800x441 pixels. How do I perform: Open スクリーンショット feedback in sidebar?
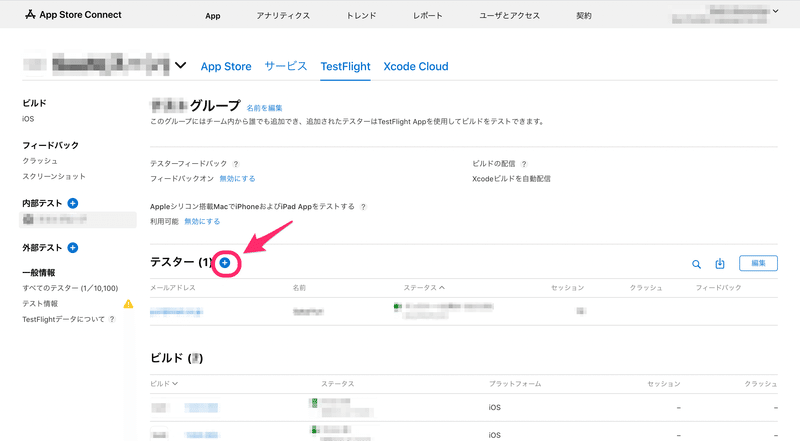[54, 176]
